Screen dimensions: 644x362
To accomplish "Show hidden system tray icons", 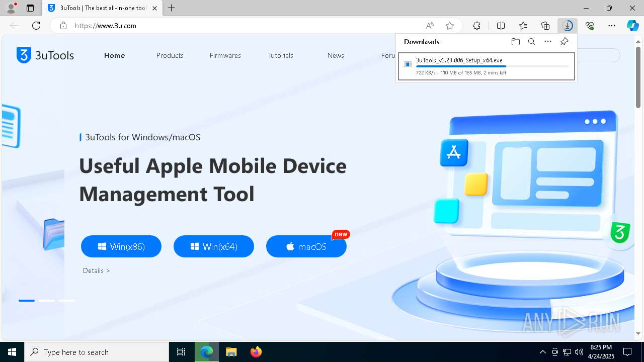I will tap(542, 352).
